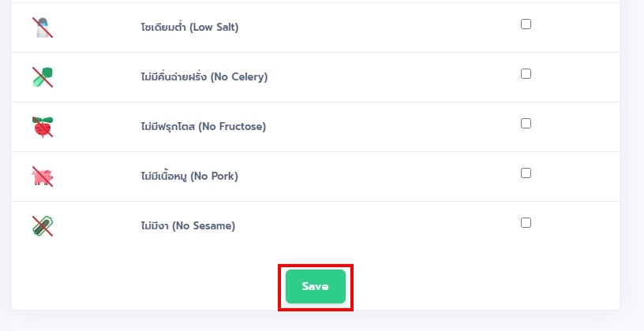
Task: Click the No Sesame label text
Action: 188,226
